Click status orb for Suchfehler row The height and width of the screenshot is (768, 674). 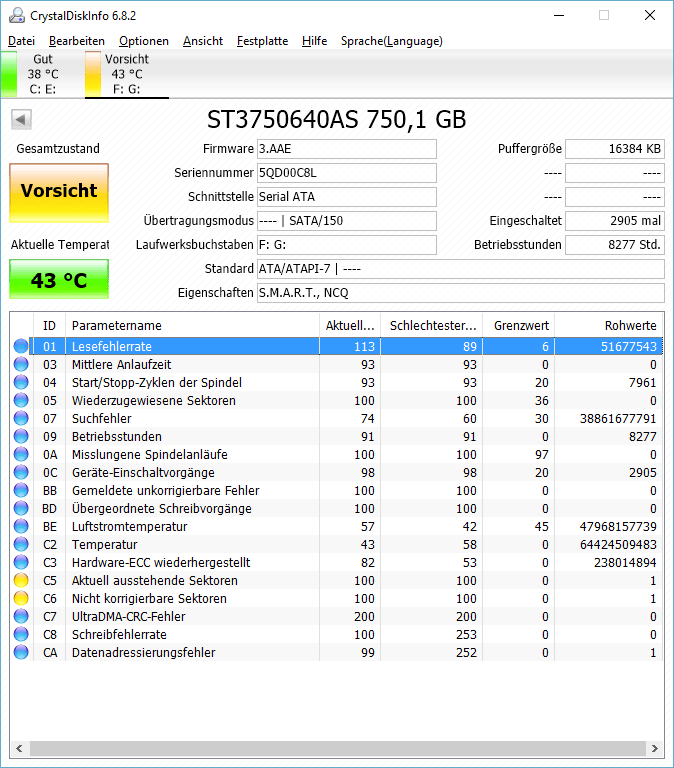[x=21, y=418]
